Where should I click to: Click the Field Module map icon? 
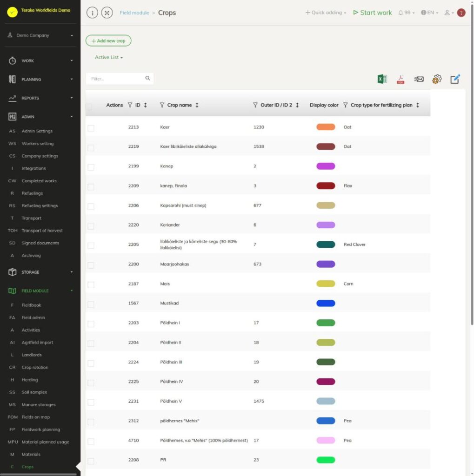click(12, 291)
